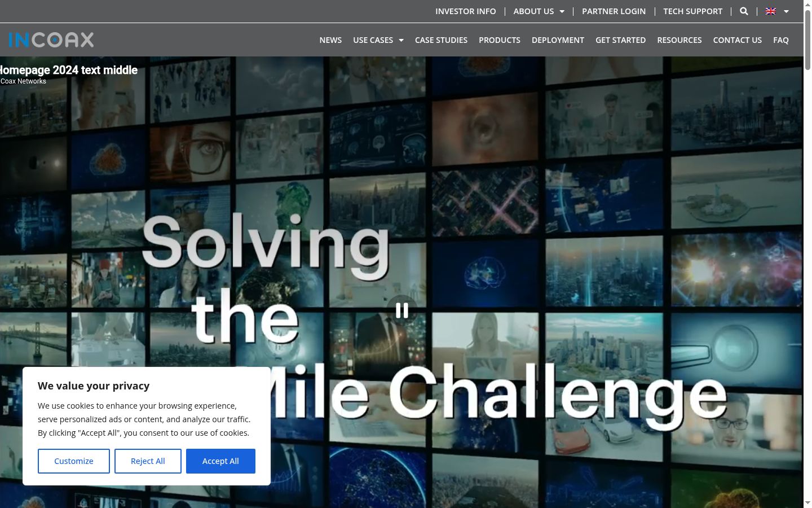Reject all cookies
812x508 pixels.
[x=148, y=461]
